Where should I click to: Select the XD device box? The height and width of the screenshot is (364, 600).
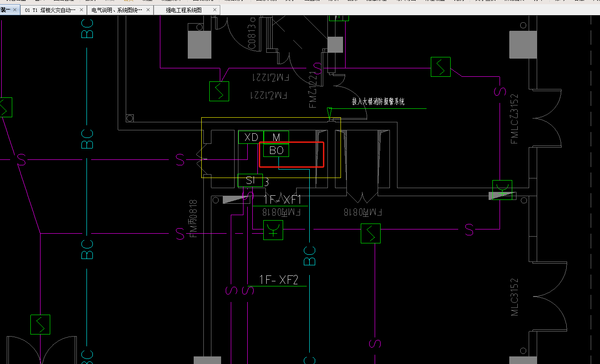[x=251, y=137]
